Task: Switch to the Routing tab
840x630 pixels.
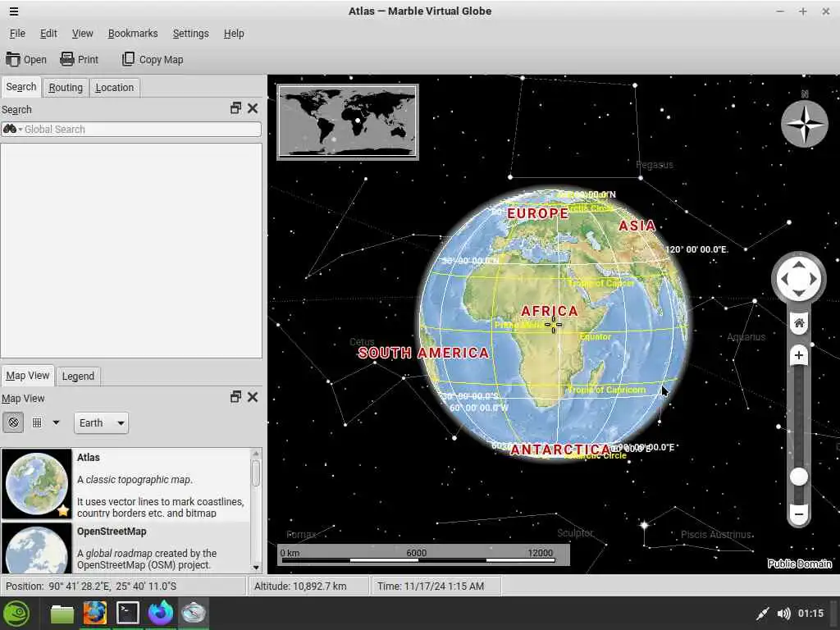Action: pos(66,87)
